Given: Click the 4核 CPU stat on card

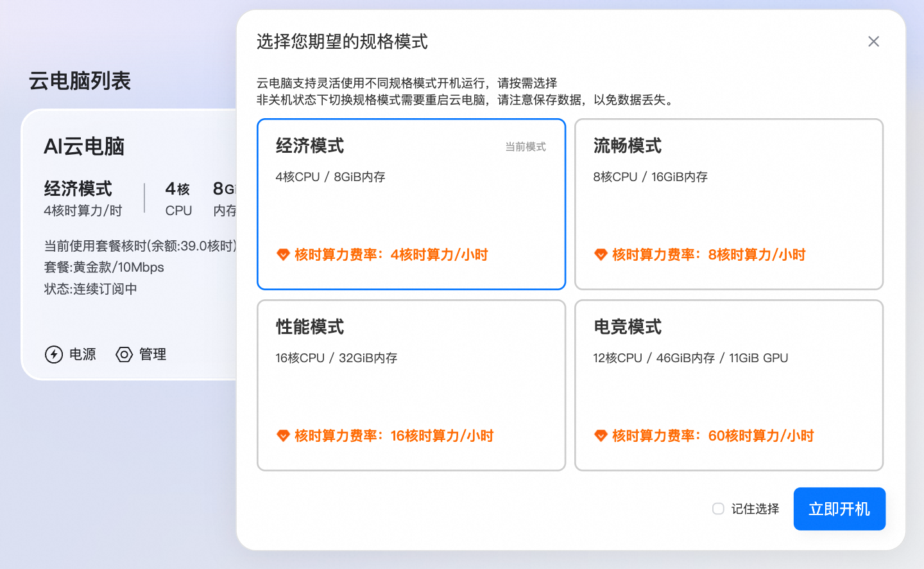Looking at the screenshot, I should pos(178,199).
